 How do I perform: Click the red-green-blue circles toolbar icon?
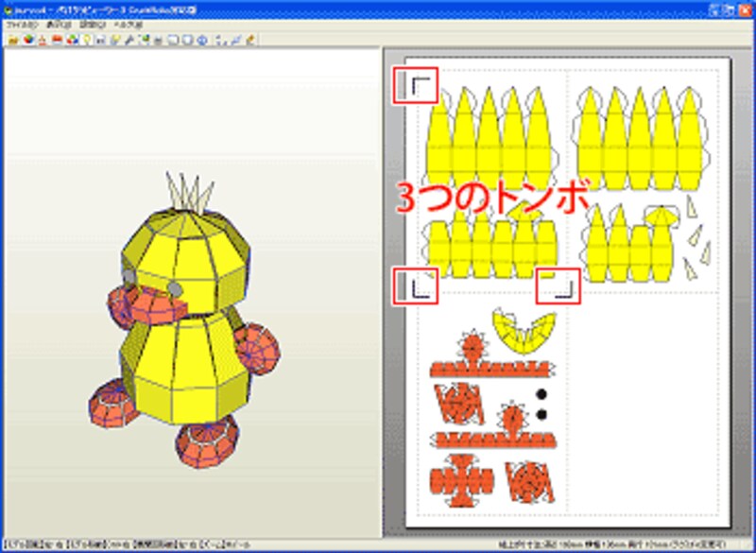click(x=73, y=40)
